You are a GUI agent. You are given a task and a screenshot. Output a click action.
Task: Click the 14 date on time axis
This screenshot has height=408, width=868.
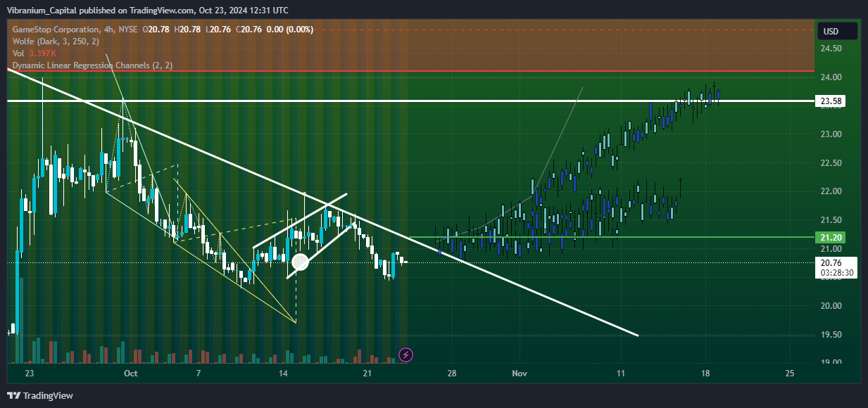click(284, 373)
